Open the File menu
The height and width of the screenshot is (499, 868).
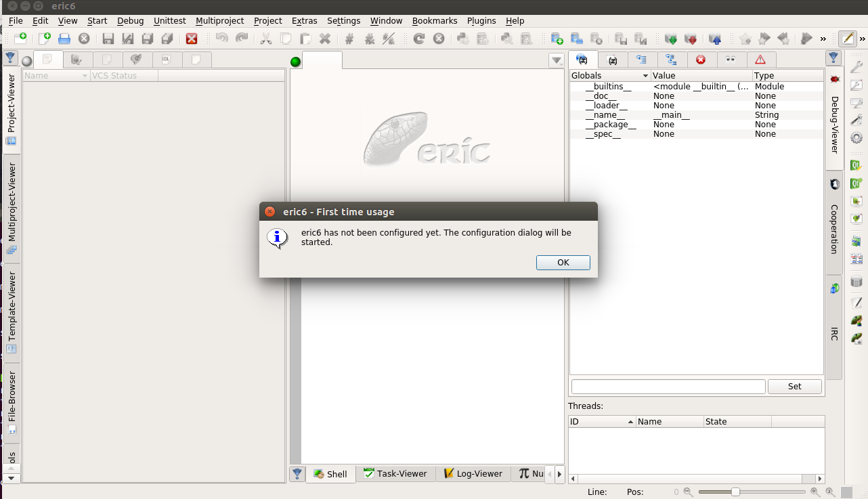pyautogui.click(x=16, y=21)
